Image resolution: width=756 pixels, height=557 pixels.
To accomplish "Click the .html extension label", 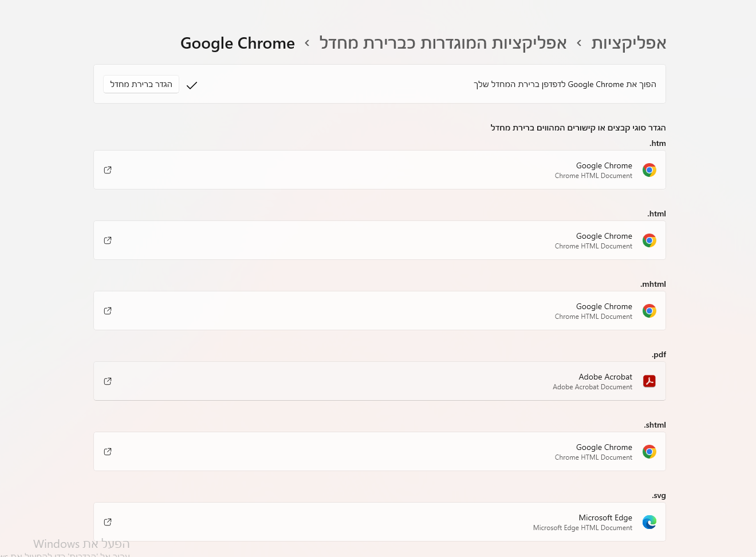I will pos(656,214).
